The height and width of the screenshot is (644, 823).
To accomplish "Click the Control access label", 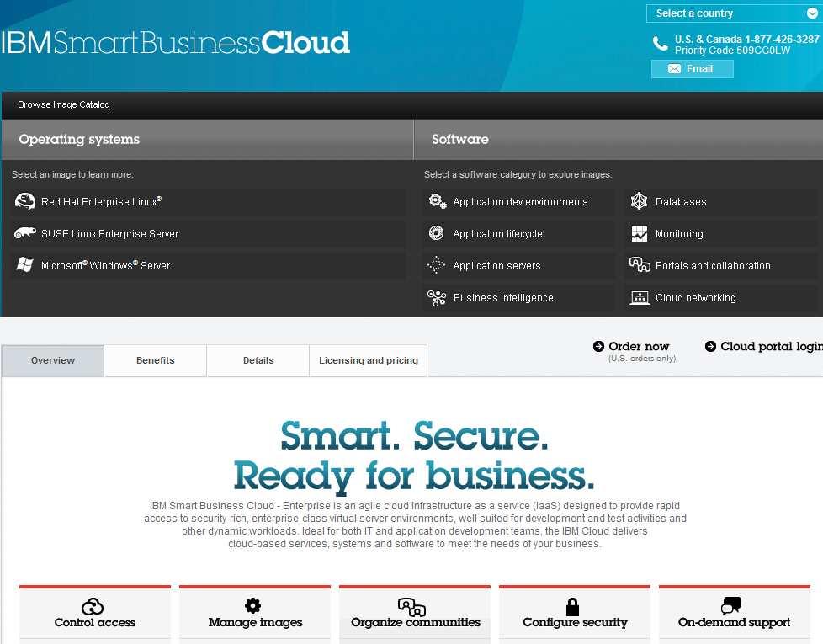I will click(x=95, y=622).
